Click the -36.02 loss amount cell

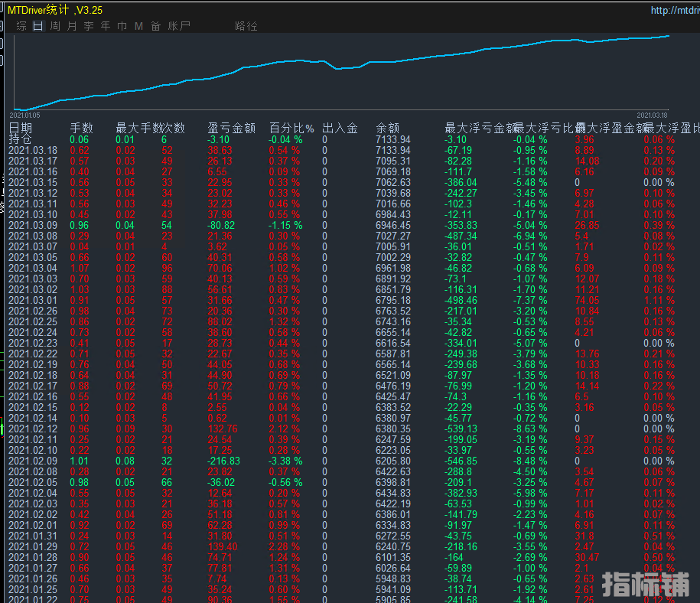pos(221,483)
